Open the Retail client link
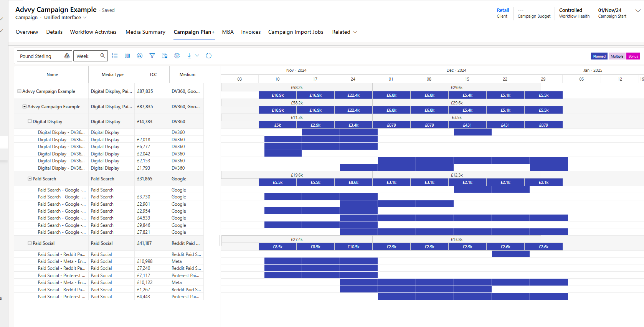The image size is (644, 327). pos(503,10)
